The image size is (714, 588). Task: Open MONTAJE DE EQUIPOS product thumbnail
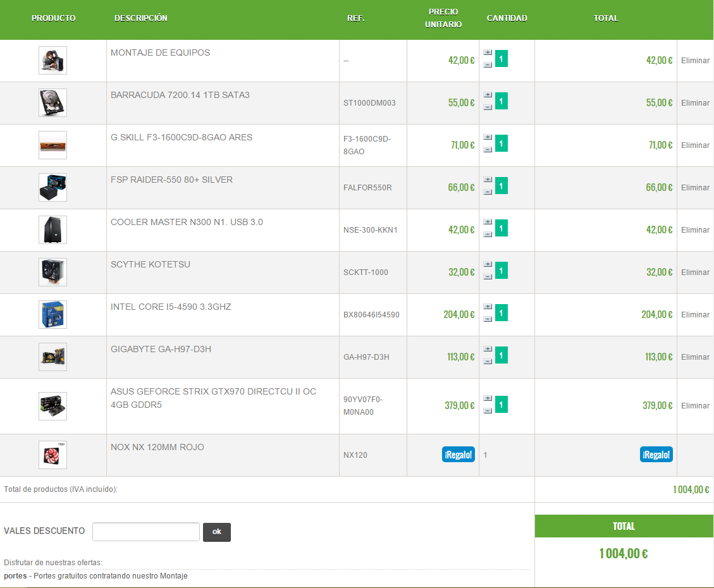click(53, 60)
